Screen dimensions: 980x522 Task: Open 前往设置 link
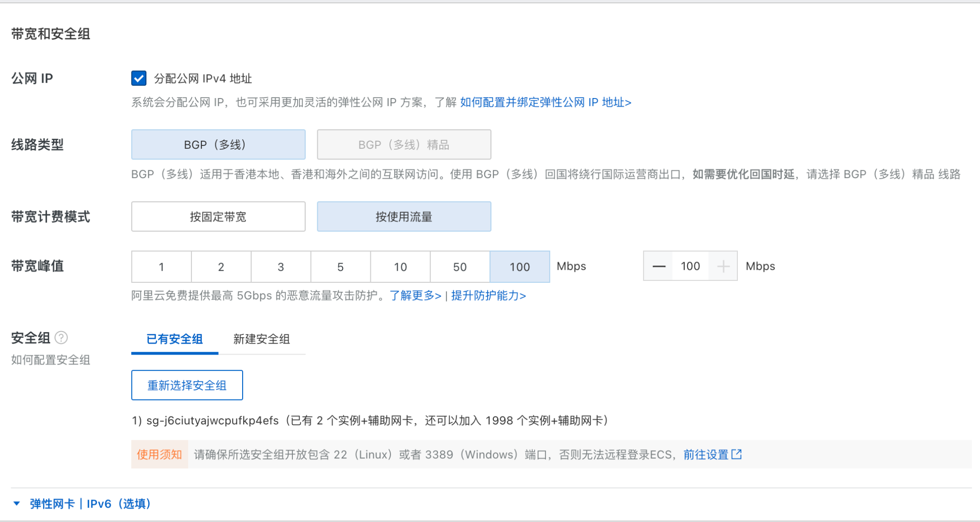point(706,455)
